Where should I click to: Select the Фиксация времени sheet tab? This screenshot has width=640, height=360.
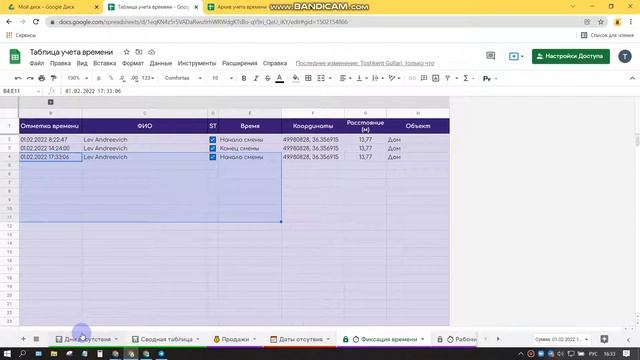click(x=384, y=339)
